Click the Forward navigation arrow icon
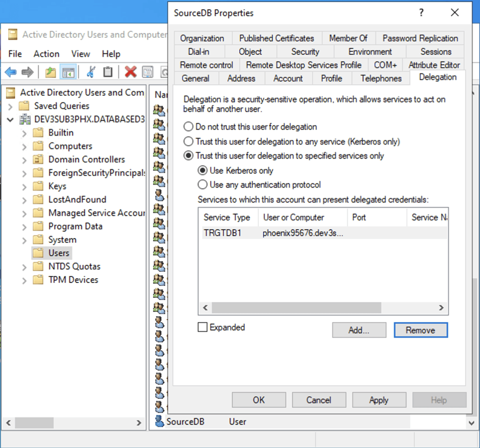 (x=28, y=72)
